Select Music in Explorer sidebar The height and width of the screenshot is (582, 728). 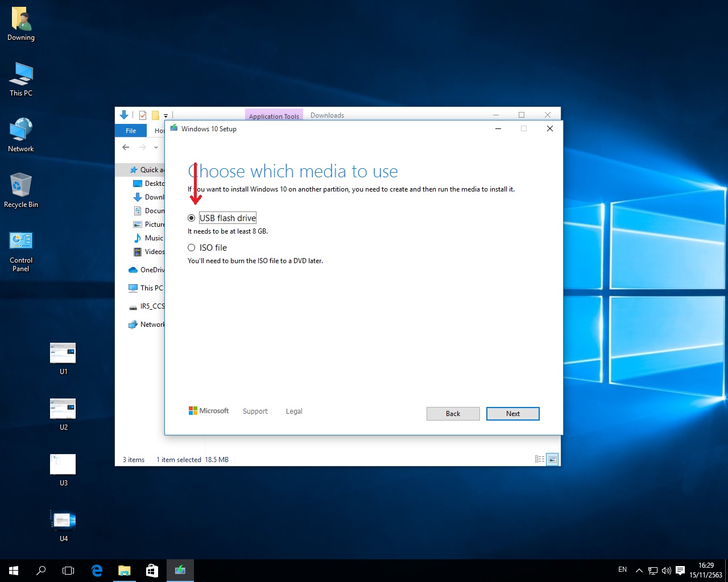pyautogui.click(x=148, y=238)
